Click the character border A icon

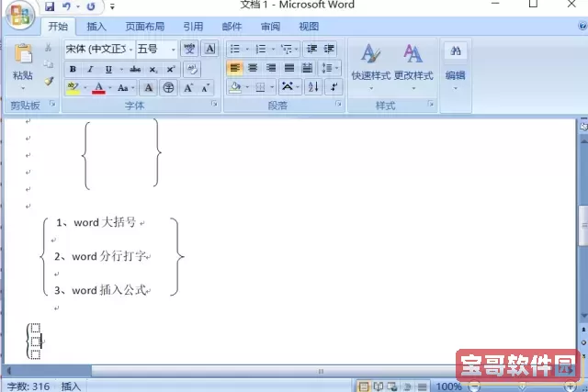[210, 49]
